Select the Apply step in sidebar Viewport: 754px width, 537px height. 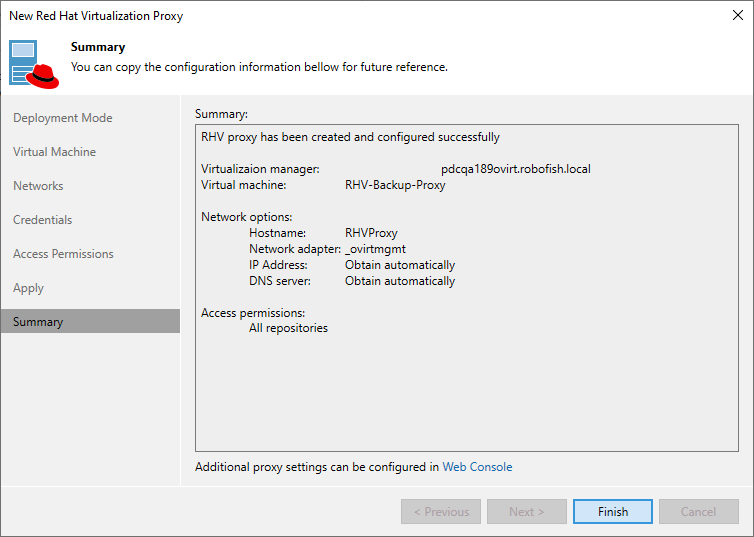[x=28, y=288]
